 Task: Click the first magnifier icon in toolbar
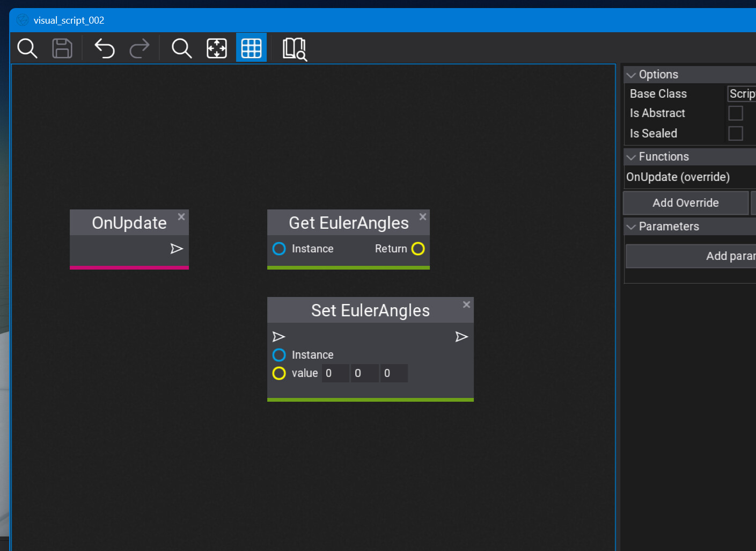click(27, 48)
